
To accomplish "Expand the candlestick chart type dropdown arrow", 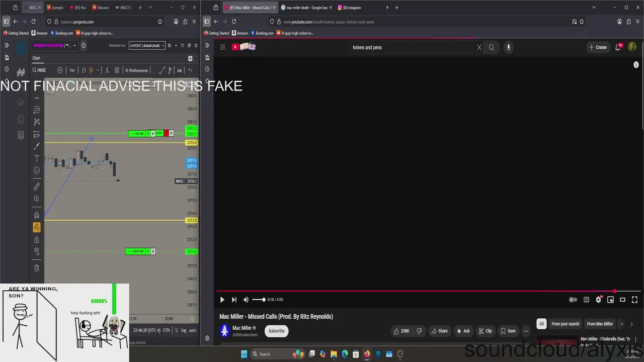I will (x=98, y=70).
